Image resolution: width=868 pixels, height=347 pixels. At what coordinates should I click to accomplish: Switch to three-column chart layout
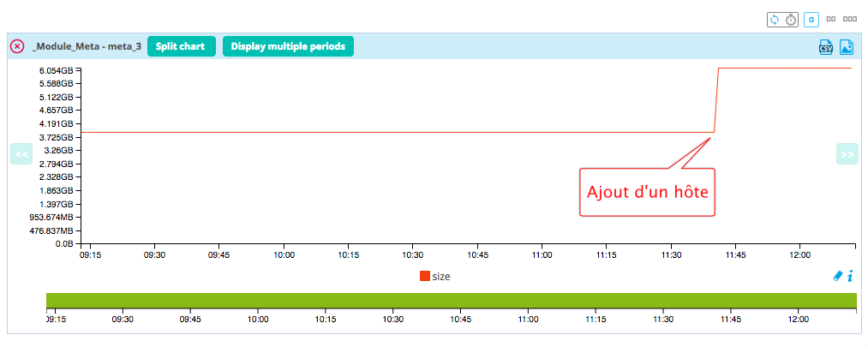click(x=850, y=18)
